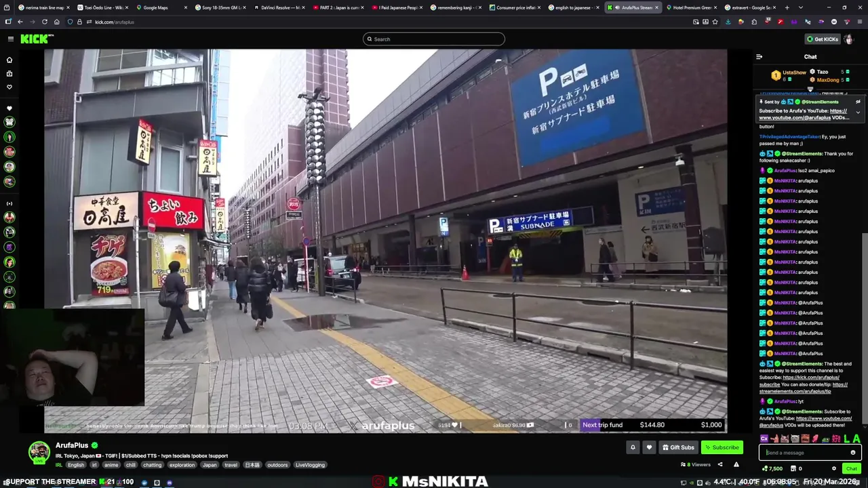The width and height of the screenshot is (868, 488).
Task: Click the IRL category link
Action: click(x=59, y=465)
